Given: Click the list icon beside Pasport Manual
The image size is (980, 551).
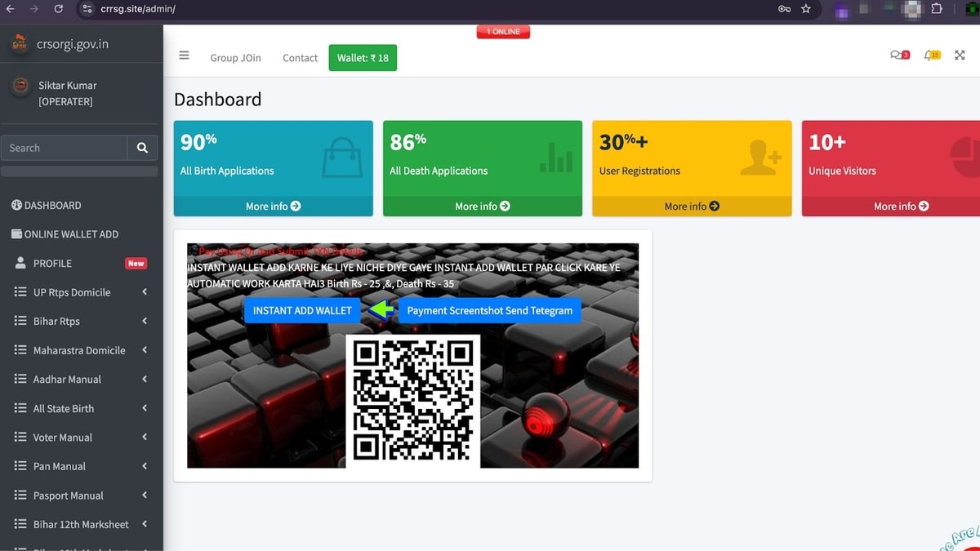Looking at the screenshot, I should tap(20, 495).
